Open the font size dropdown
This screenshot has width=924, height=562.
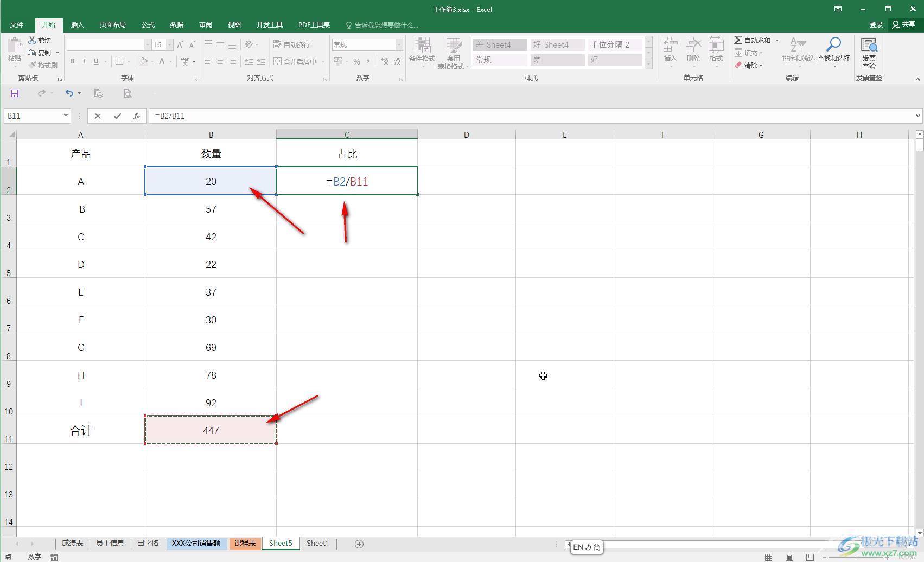[x=170, y=44]
